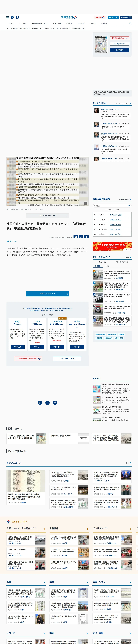This screenshot has height=644, width=138.
Task: Share article via Facebook icon under headline
Action: pyautogui.click(x=86, y=237)
